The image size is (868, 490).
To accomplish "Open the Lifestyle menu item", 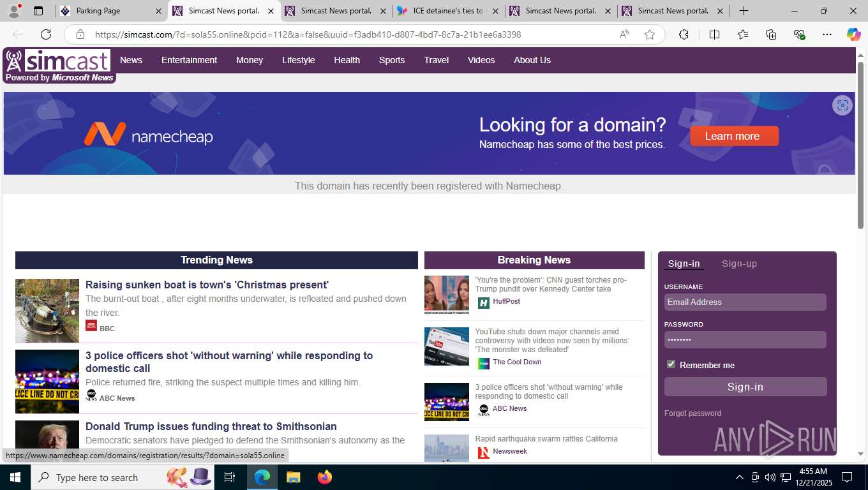I will point(299,60).
